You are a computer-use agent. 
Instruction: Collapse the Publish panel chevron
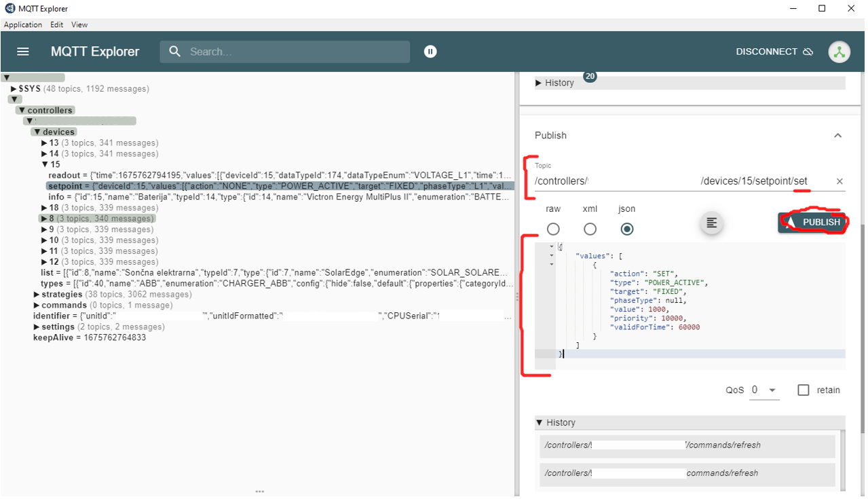coord(838,135)
